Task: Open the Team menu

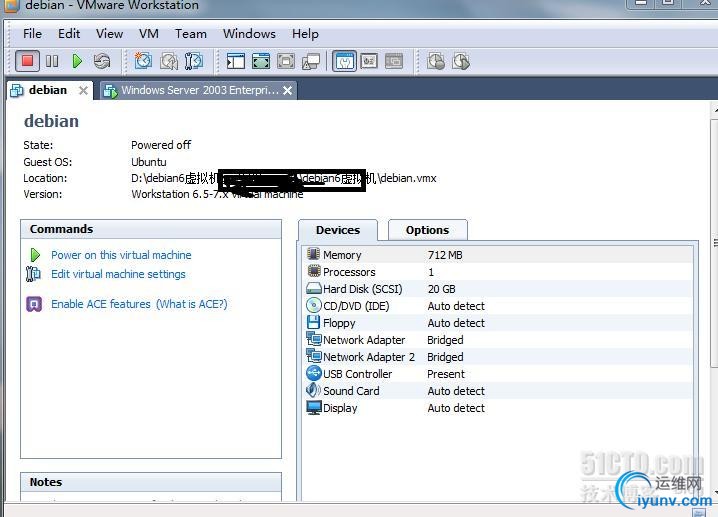Action: point(190,34)
